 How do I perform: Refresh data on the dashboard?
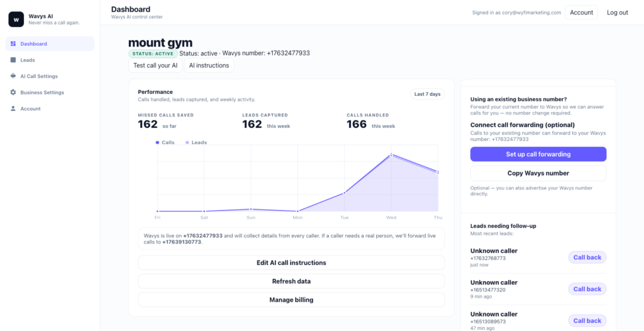(291, 281)
